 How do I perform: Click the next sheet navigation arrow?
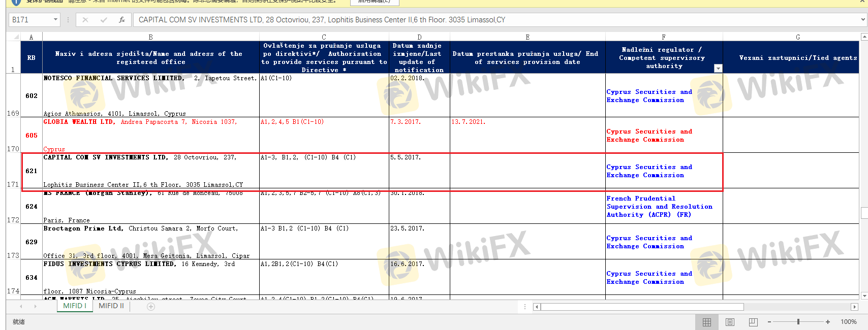coord(35,306)
